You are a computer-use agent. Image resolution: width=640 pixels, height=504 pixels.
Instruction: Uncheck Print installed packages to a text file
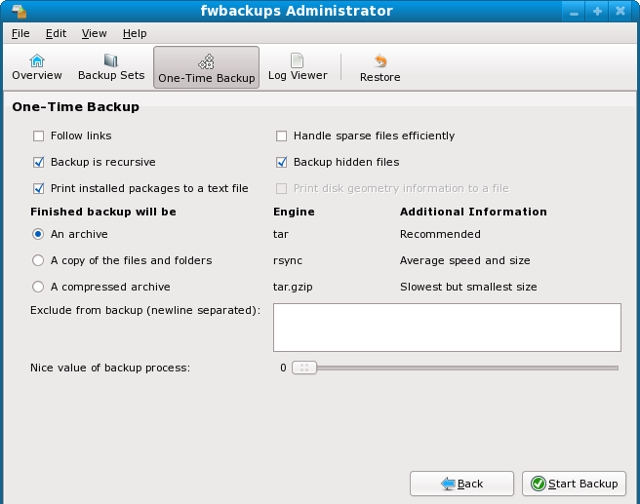click(38, 189)
